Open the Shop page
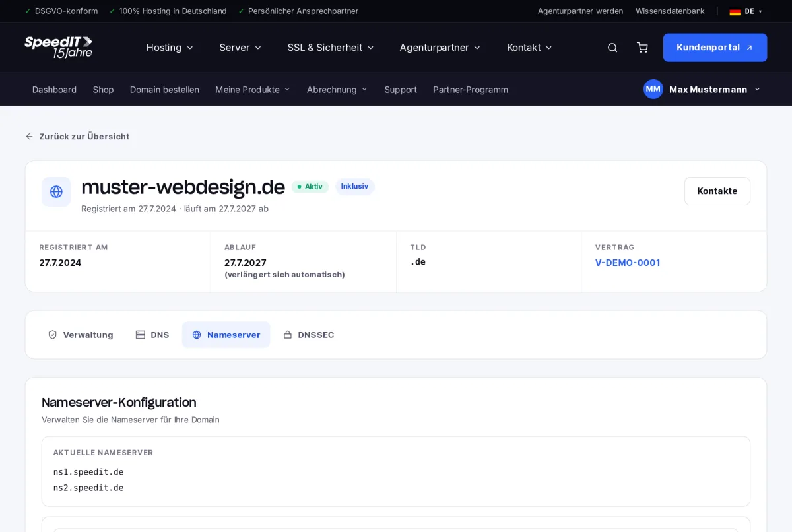Viewport: 792px width, 532px height. pos(103,90)
